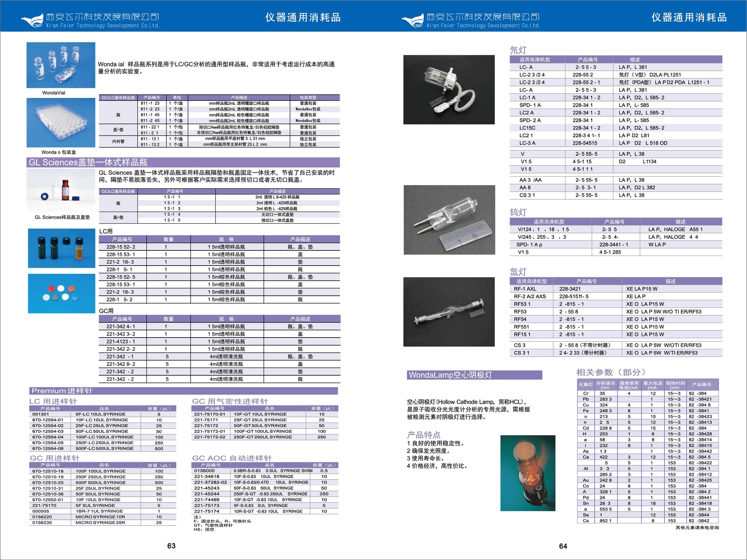747x560 pixels.
Task: Click the 氘灯 section heading
Action: 518,50
